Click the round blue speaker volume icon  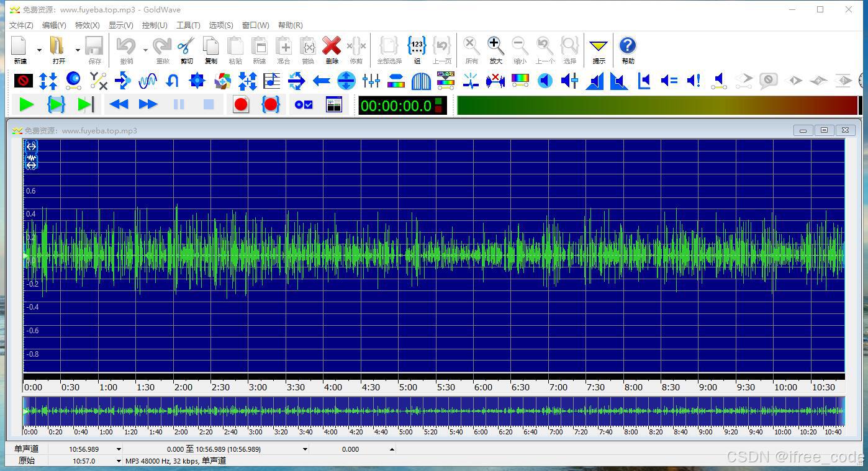(x=545, y=81)
